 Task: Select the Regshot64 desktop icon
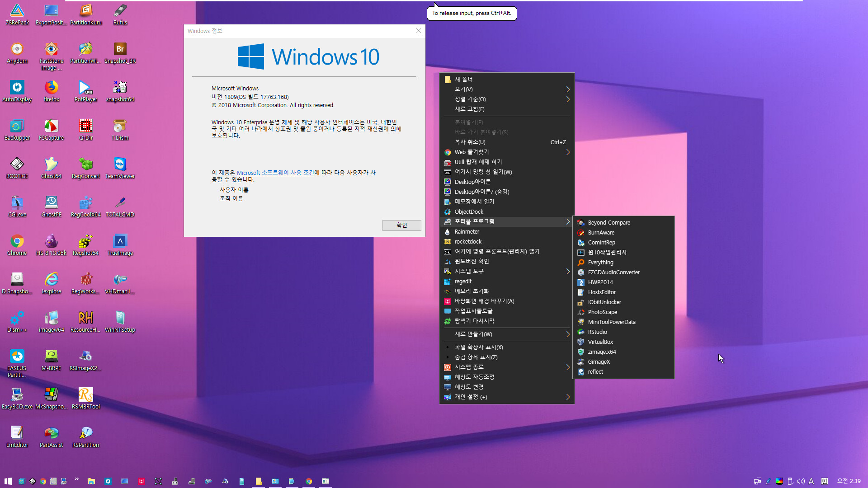tap(86, 245)
